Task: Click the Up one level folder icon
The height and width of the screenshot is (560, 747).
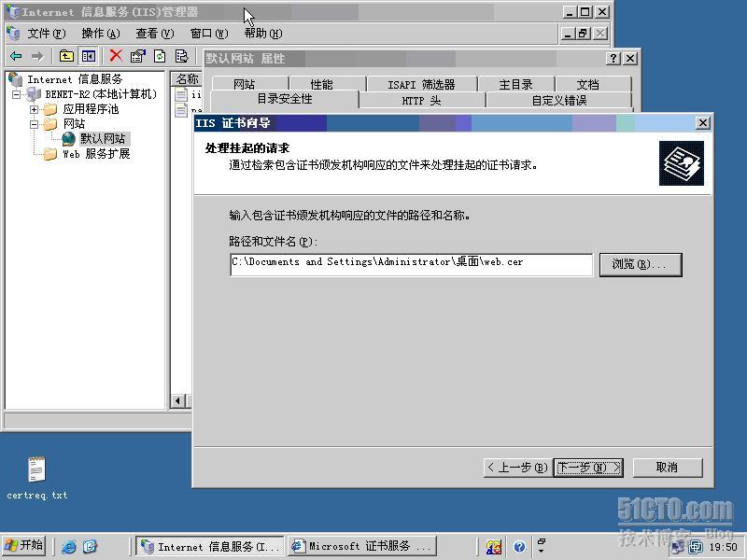Action: [x=66, y=56]
